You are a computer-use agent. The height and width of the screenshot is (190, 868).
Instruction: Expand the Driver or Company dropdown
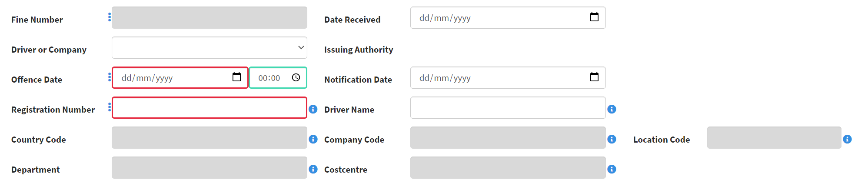click(x=210, y=47)
